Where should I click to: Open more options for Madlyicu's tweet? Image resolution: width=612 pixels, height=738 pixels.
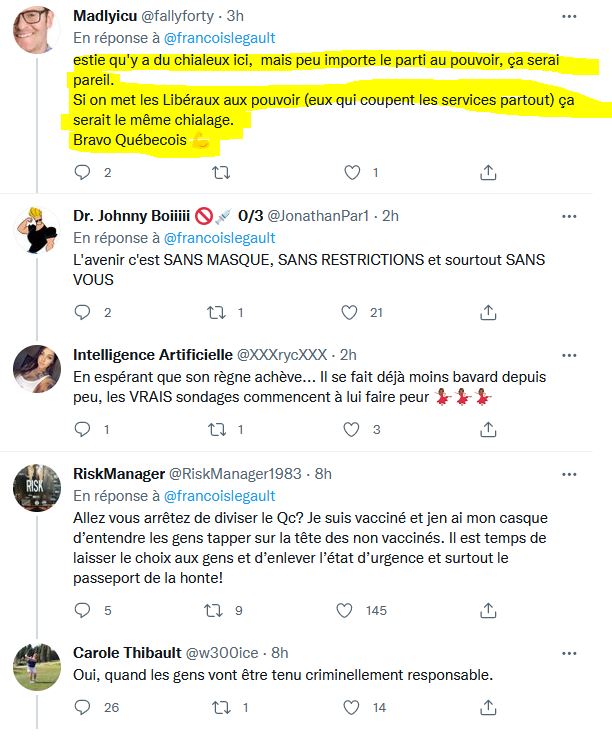pyautogui.click(x=569, y=17)
